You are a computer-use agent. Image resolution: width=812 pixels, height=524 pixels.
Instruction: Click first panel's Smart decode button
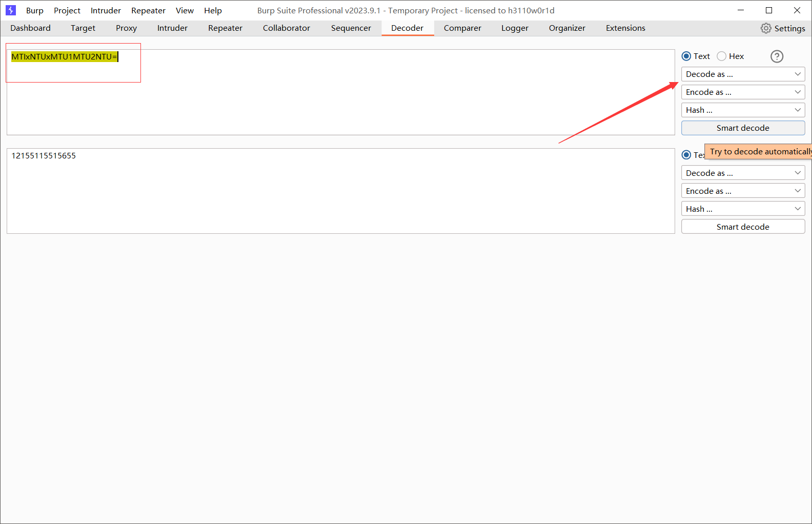(743, 128)
